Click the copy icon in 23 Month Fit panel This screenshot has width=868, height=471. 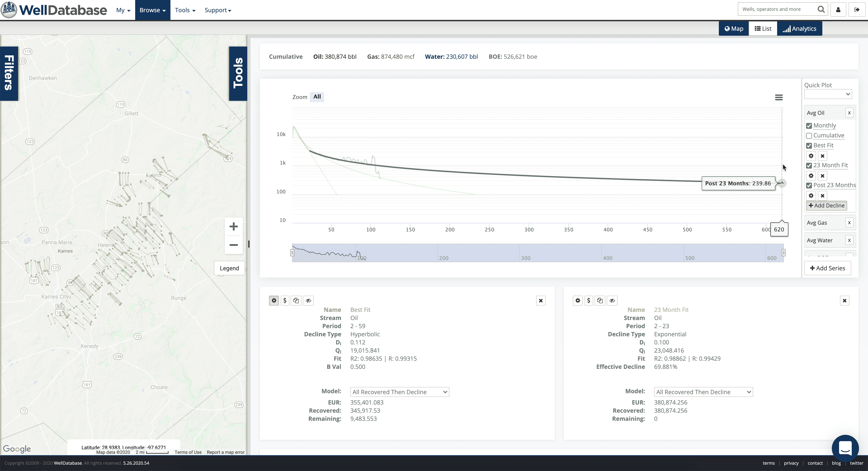click(x=600, y=301)
